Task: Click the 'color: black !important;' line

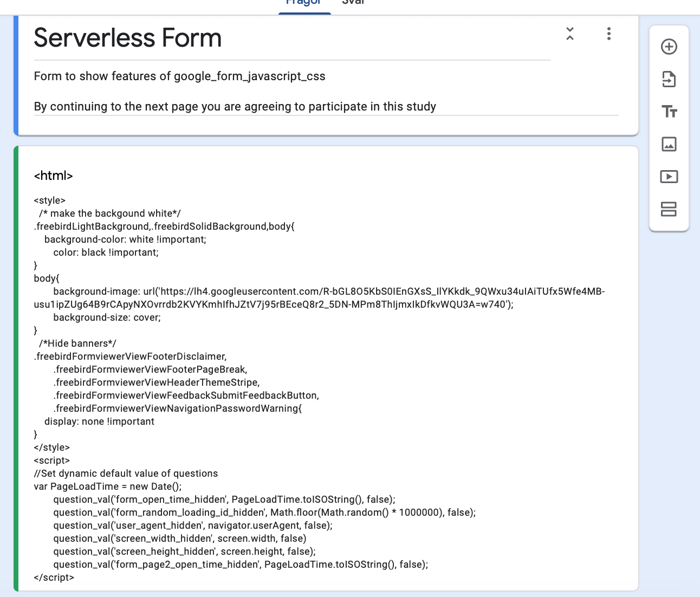Action: pyautogui.click(x=106, y=252)
